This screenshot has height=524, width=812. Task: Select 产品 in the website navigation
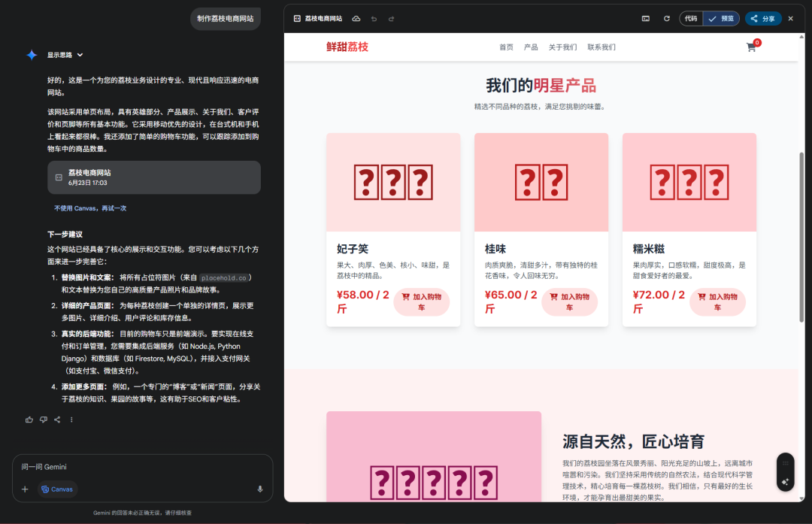pyautogui.click(x=531, y=47)
